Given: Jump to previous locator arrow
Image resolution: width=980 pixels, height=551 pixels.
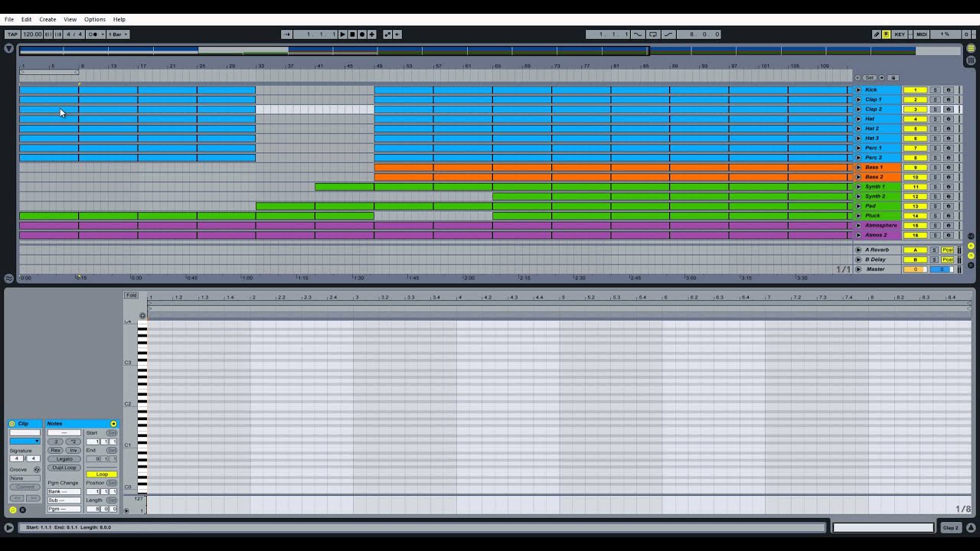Looking at the screenshot, I should coord(857,78).
